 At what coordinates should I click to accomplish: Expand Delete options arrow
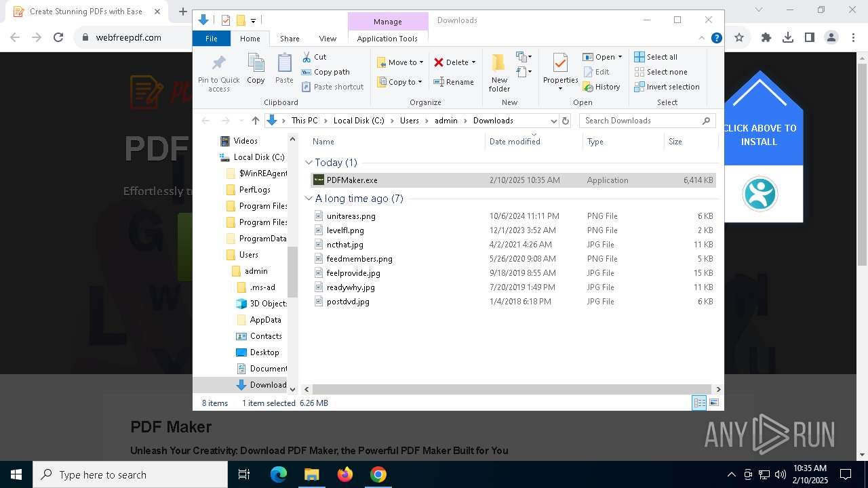473,62
